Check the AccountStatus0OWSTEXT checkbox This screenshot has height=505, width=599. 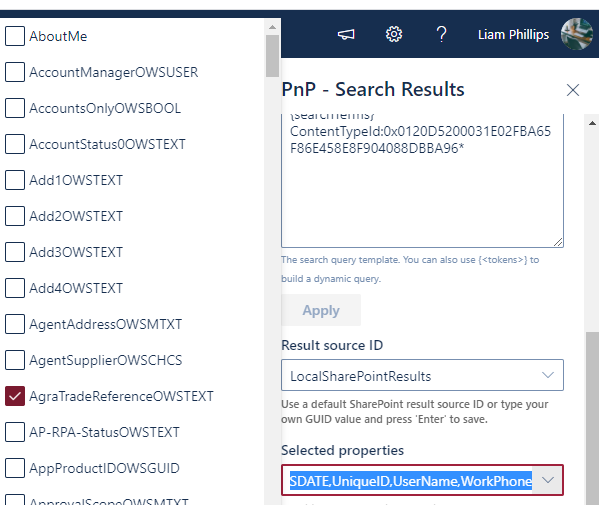tap(15, 144)
